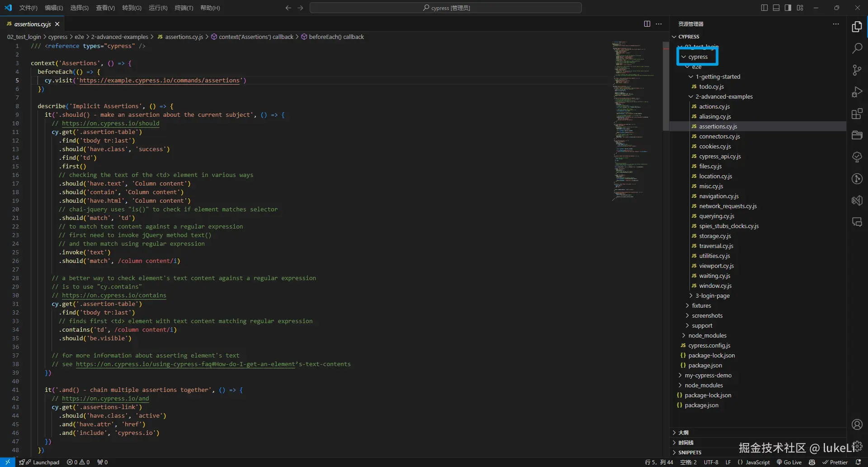Collapse the 2-advanced-examples folder

(724, 96)
